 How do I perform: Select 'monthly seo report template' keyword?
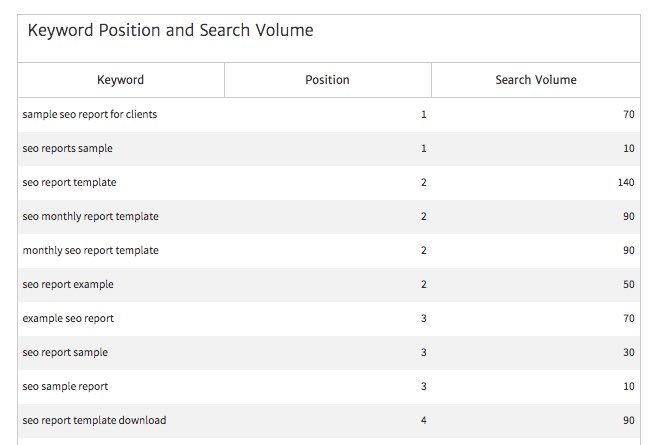point(90,250)
